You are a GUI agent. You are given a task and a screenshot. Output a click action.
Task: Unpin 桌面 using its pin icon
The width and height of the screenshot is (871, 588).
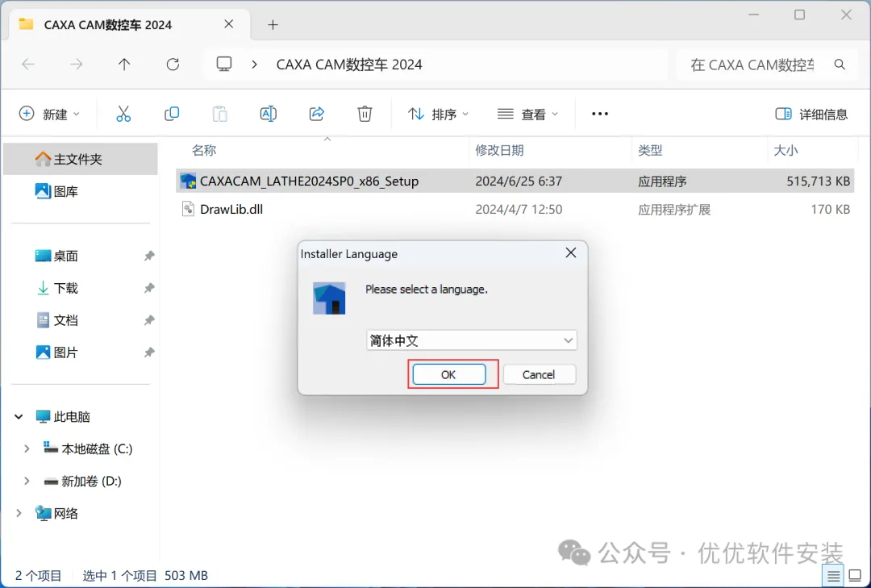(149, 256)
